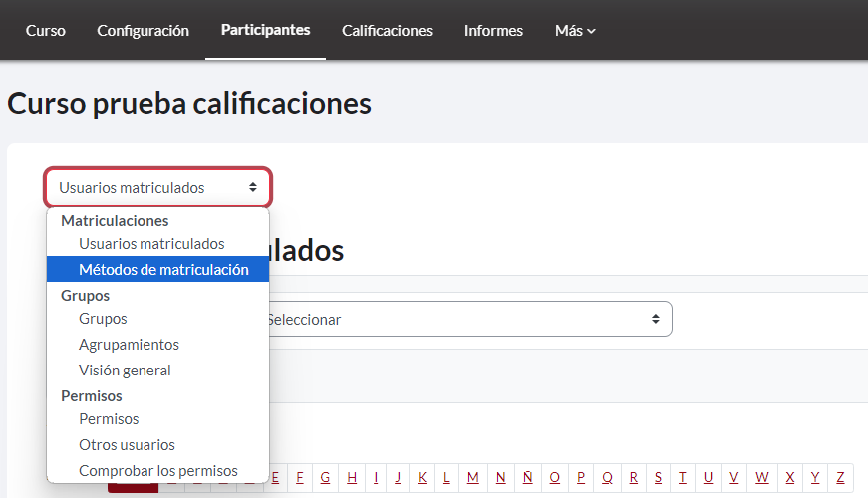
Task: Filter names by letter V
Action: 734,477
